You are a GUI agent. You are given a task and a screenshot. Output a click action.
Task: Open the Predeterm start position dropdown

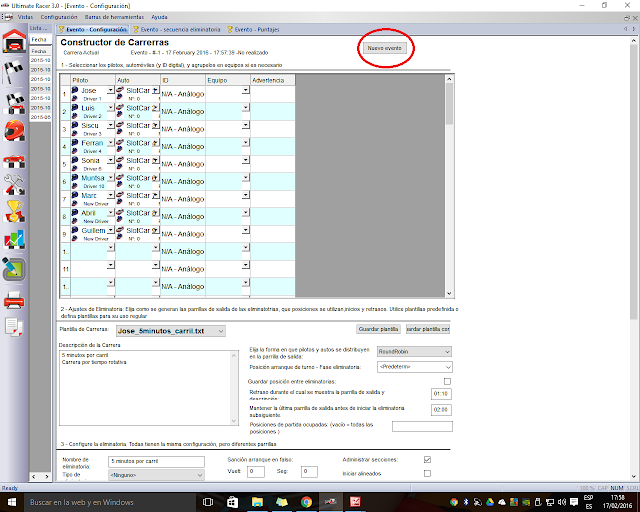click(415, 367)
